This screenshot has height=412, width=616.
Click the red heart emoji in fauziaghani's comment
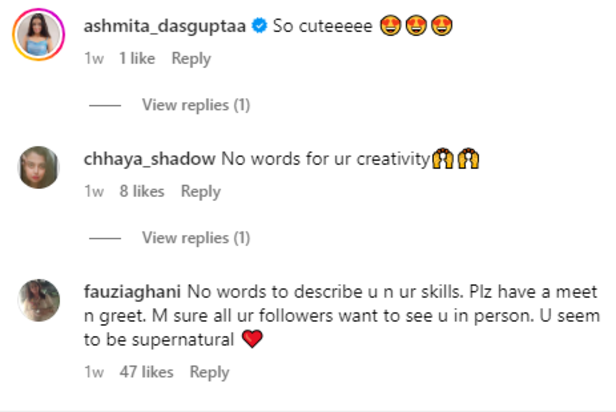pyautogui.click(x=251, y=340)
